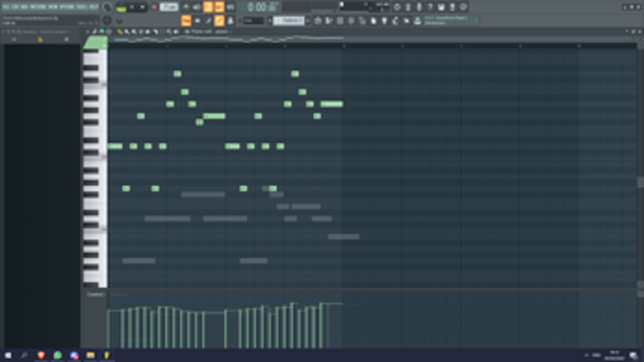Select the Playback speaker tool
This screenshot has height=362, width=644.
pos(176,31)
